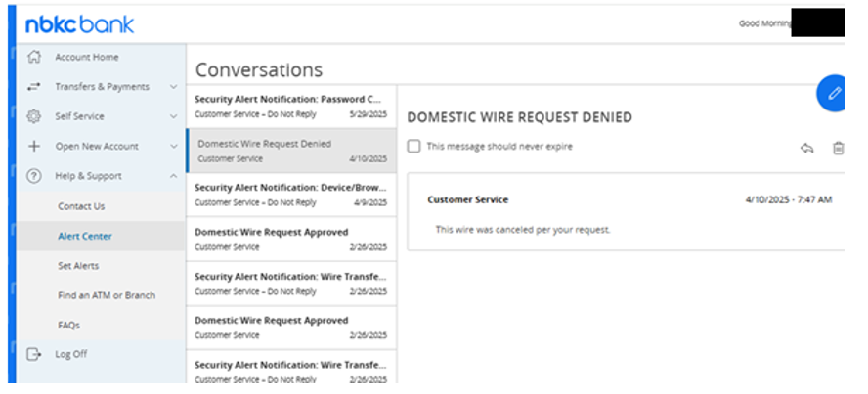Click the Log Off exit icon
Image resolution: width=868 pixels, height=394 pixels.
[x=34, y=354]
